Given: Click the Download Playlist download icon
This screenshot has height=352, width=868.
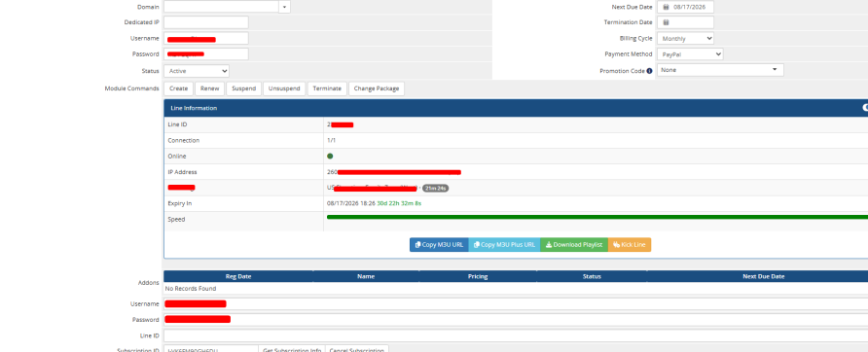Looking at the screenshot, I should [x=549, y=245].
